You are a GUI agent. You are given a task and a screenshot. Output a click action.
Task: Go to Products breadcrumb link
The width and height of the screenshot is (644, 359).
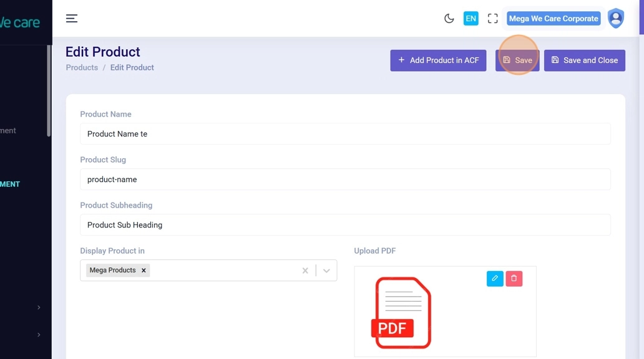pyautogui.click(x=82, y=67)
